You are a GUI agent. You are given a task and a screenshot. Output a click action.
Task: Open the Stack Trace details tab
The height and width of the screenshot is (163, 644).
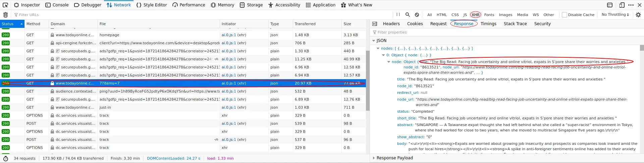(x=515, y=24)
